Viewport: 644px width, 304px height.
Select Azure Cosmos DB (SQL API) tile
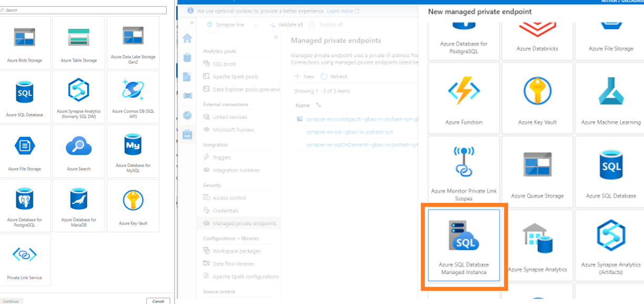(133, 97)
